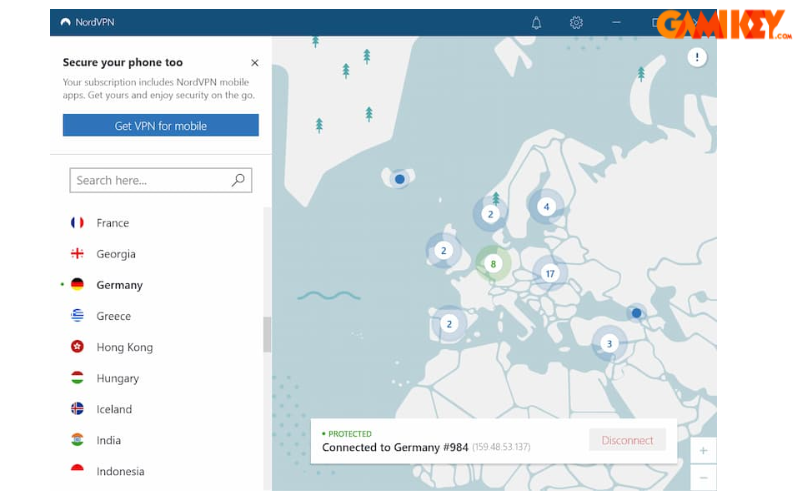800x500 pixels.
Task: Expand the 17-server map cluster
Action: (549, 273)
